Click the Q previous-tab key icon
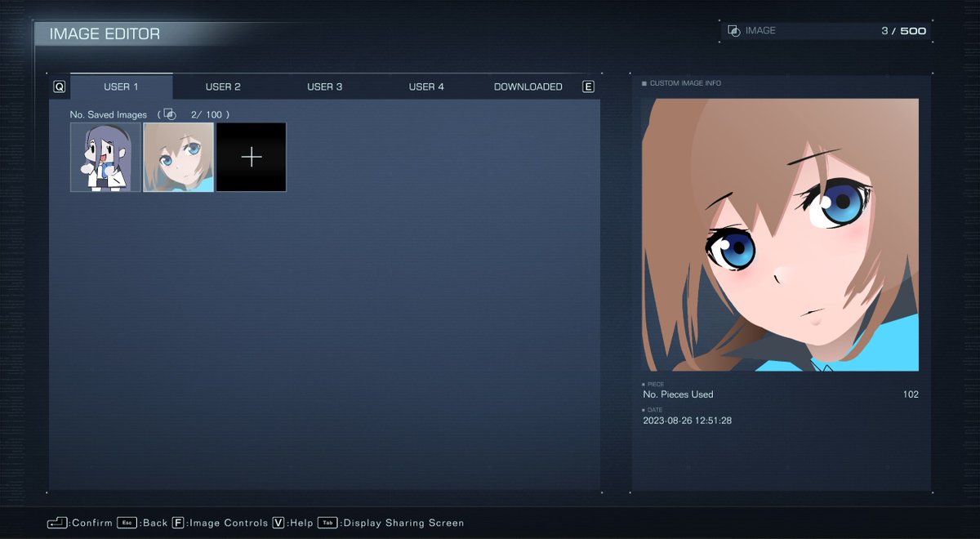The height and width of the screenshot is (539, 980). point(59,87)
